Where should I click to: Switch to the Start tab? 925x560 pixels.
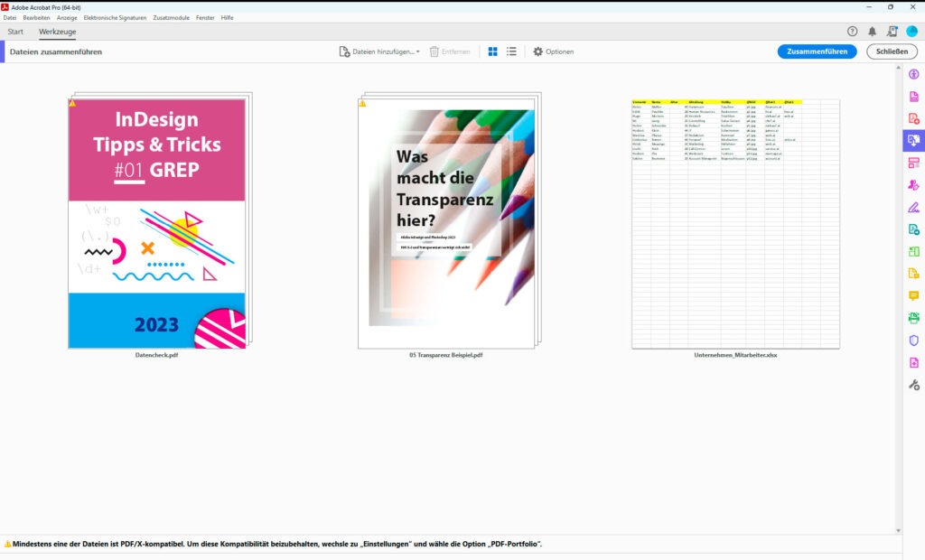(15, 32)
